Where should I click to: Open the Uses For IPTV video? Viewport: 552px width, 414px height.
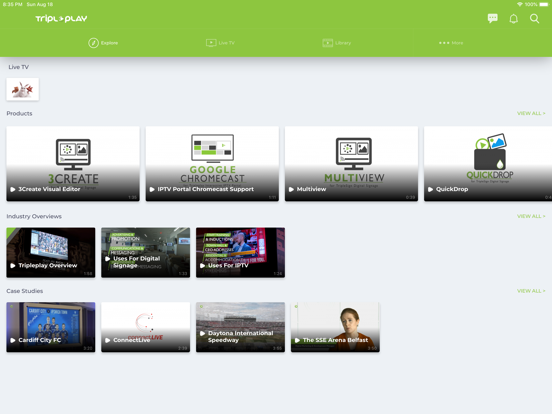[x=240, y=252]
